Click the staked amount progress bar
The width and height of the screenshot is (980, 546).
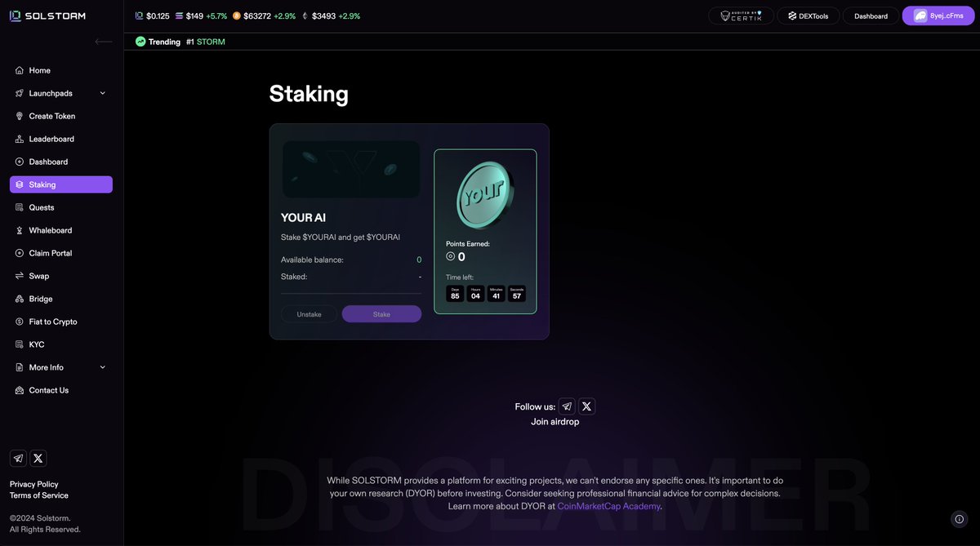point(351,293)
